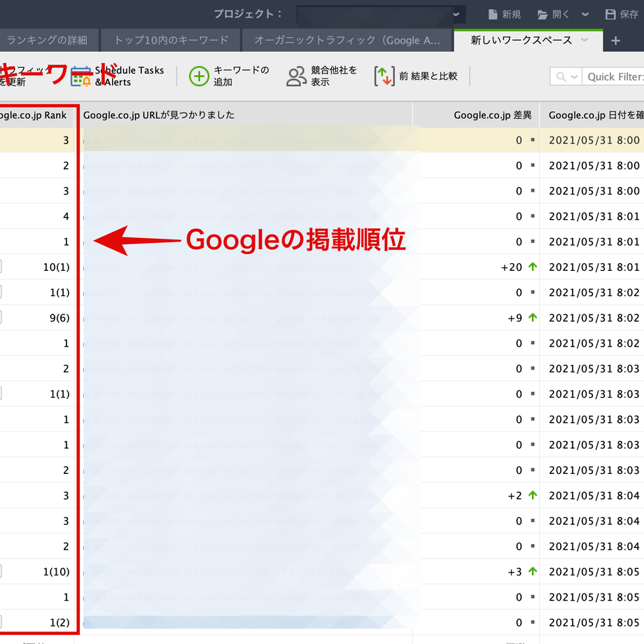This screenshot has height=644, width=644.
Task: Switch to トップ10内のキーワード tab
Action: pos(171,41)
